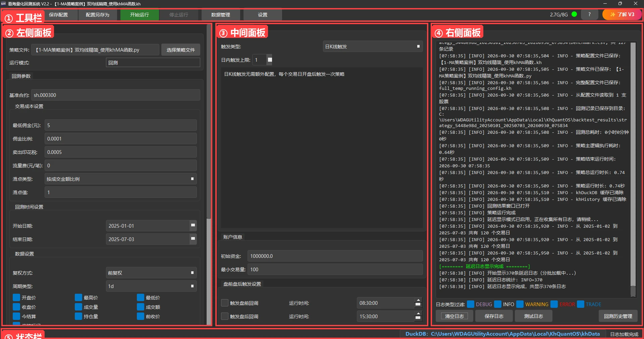Toggle the 前收价 checkbox

[x=141, y=316]
